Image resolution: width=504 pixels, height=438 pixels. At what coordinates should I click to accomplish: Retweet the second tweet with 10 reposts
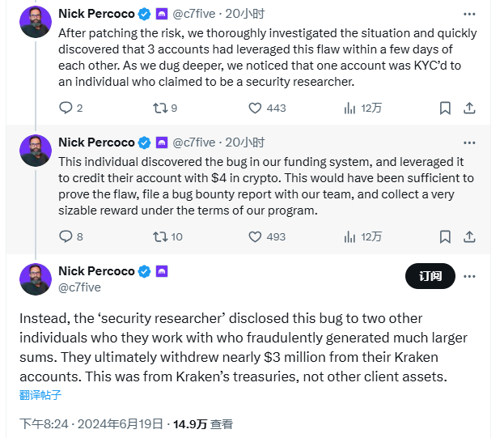point(159,236)
